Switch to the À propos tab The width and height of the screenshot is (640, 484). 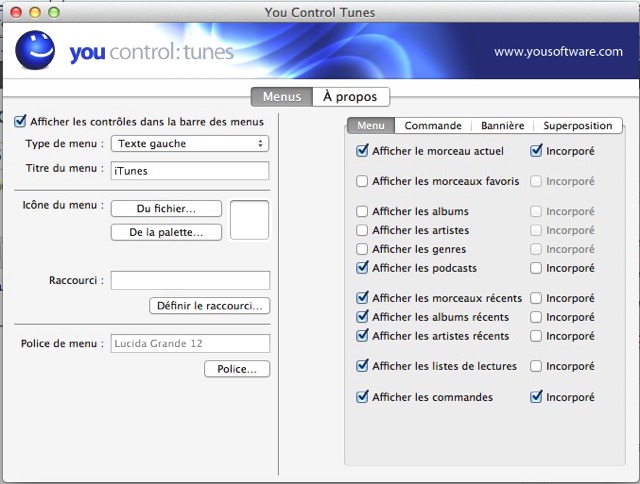coord(351,97)
